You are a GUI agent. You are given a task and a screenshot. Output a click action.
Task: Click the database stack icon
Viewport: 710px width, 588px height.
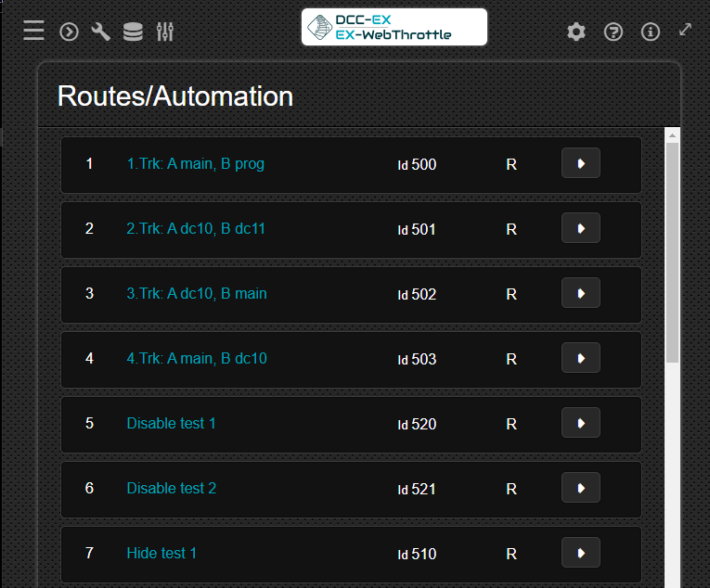[133, 32]
